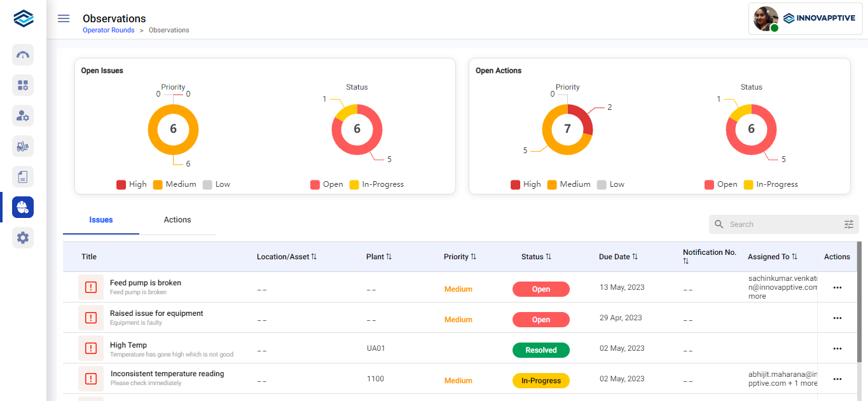This screenshot has width=868, height=401.
Task: Click into the Search input field
Action: coord(783,224)
